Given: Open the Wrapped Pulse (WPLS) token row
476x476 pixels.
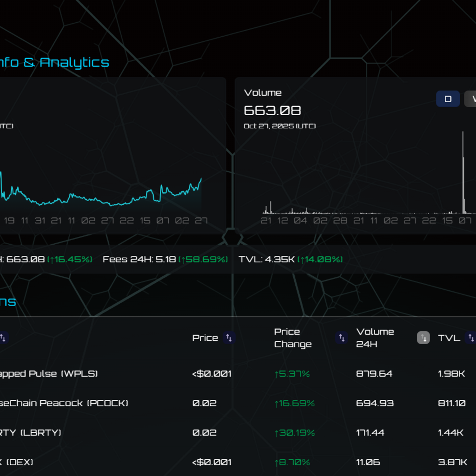Looking at the screenshot, I should pos(49,374).
